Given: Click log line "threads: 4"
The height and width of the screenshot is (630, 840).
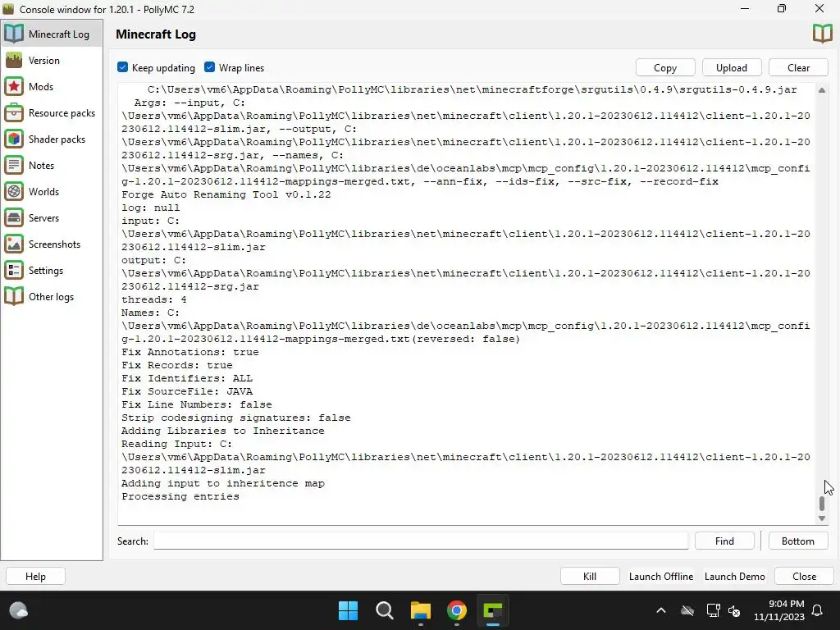Looking at the screenshot, I should (154, 299).
